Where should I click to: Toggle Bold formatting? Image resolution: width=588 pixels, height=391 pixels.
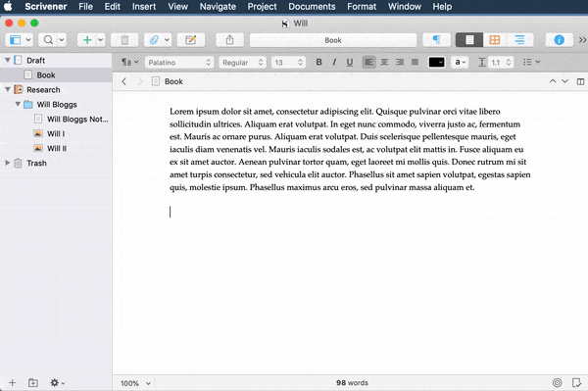(318, 63)
